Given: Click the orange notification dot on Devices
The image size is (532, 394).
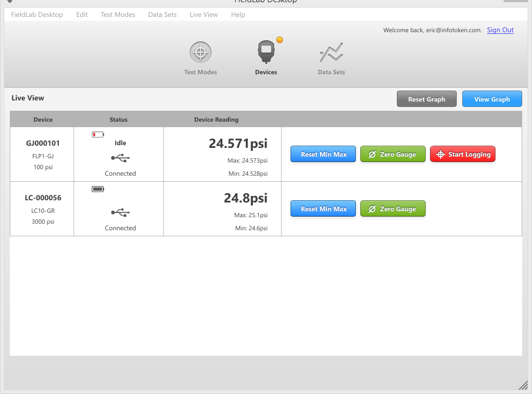Looking at the screenshot, I should (x=280, y=40).
